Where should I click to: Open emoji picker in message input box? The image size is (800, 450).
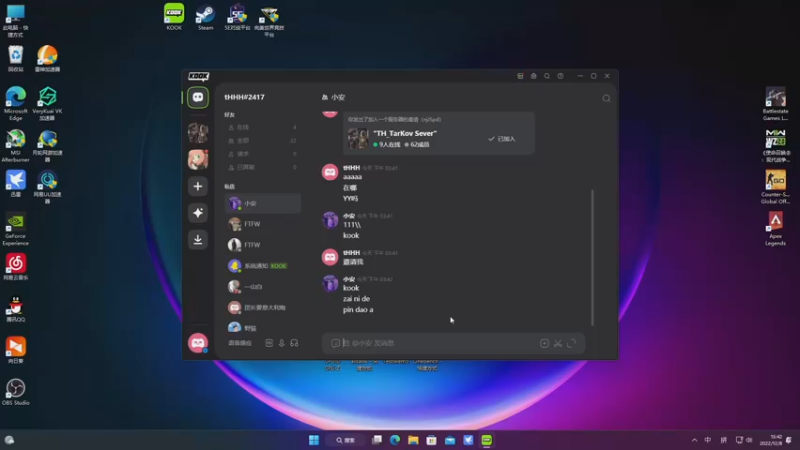coord(335,343)
